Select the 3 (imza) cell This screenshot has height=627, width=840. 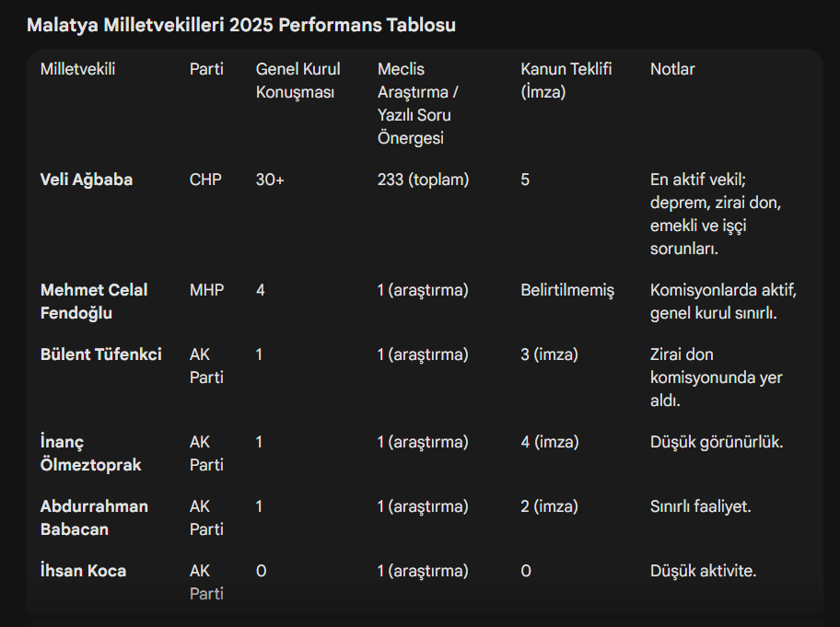549,354
